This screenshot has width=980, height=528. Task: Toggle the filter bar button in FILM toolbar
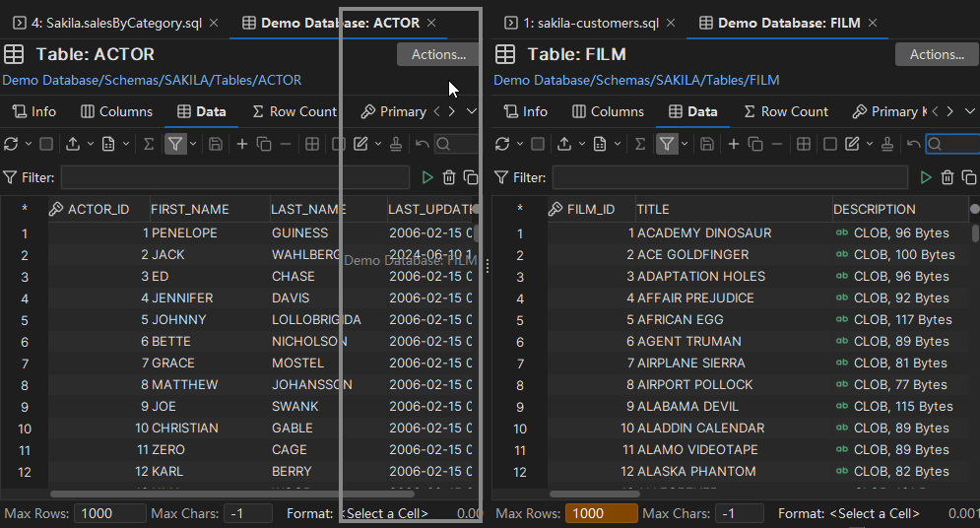click(667, 144)
